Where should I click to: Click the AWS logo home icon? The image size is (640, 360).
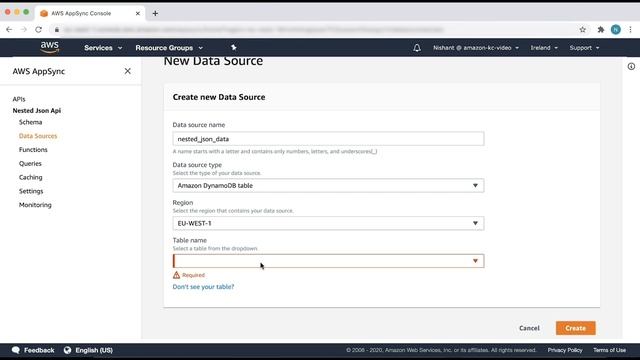click(50, 47)
